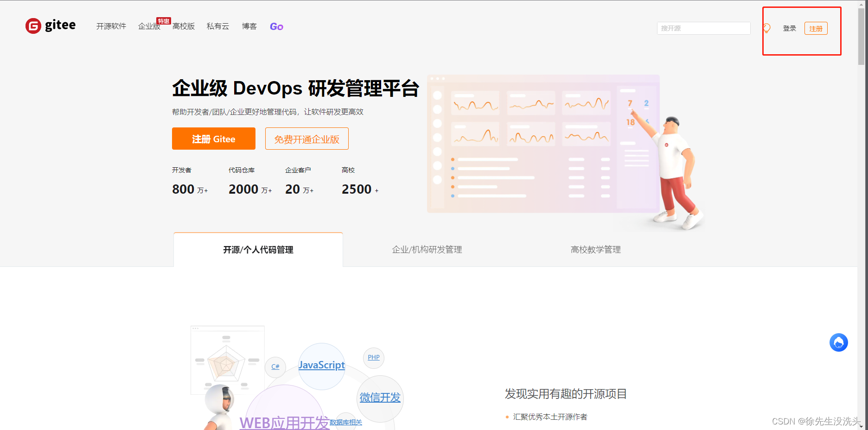Switch to the 高校教学管理 tab
This screenshot has height=430, width=868.
click(596, 250)
